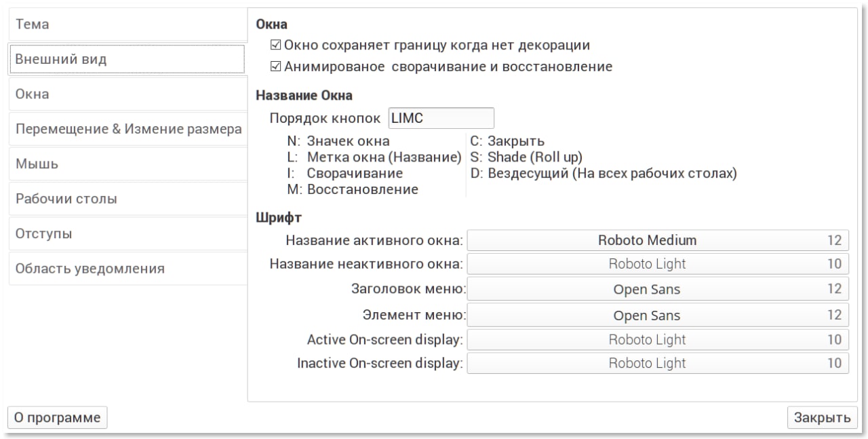Click legend text N: Значек окна

pos(338,142)
